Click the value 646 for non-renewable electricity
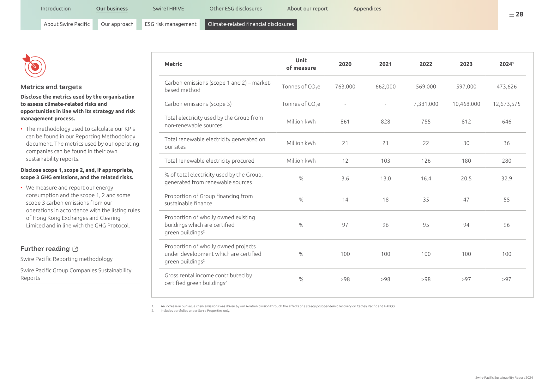 (507, 122)
